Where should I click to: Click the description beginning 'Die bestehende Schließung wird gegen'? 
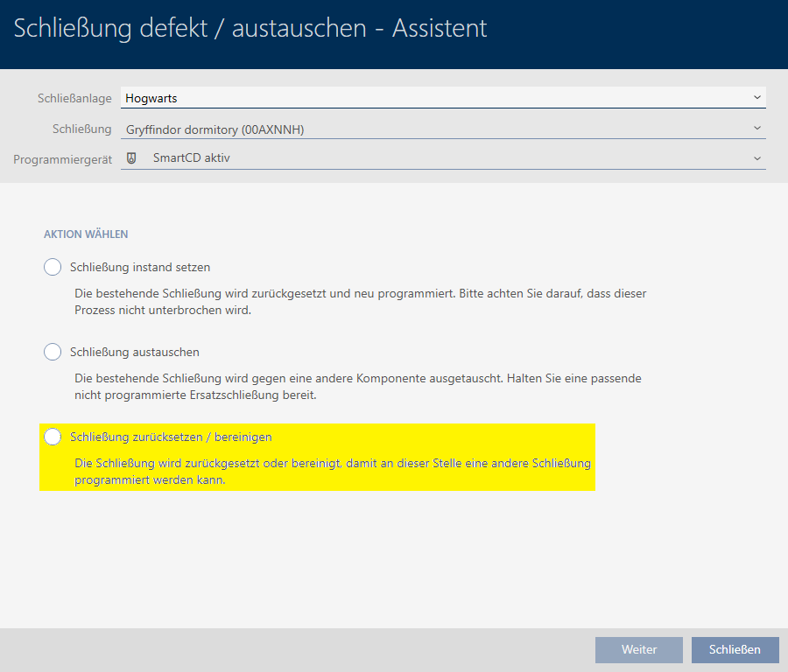[360, 386]
